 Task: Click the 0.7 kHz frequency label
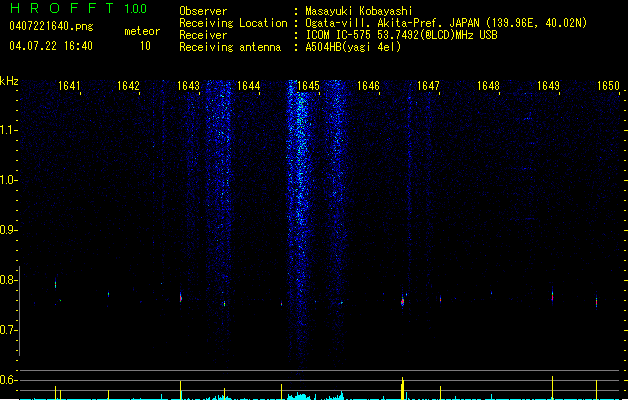8,330
